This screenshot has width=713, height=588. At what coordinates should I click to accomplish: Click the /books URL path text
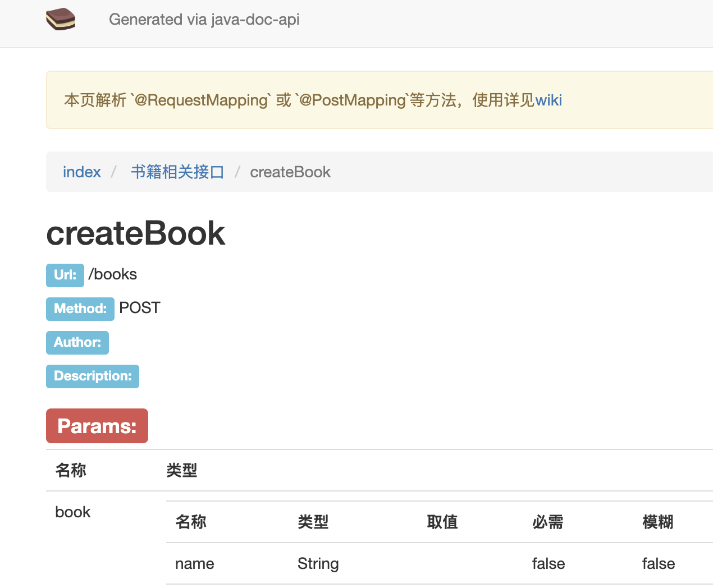tap(114, 274)
